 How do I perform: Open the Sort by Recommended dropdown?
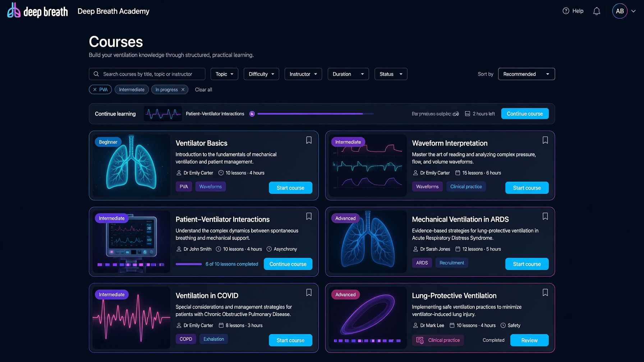[x=526, y=74]
